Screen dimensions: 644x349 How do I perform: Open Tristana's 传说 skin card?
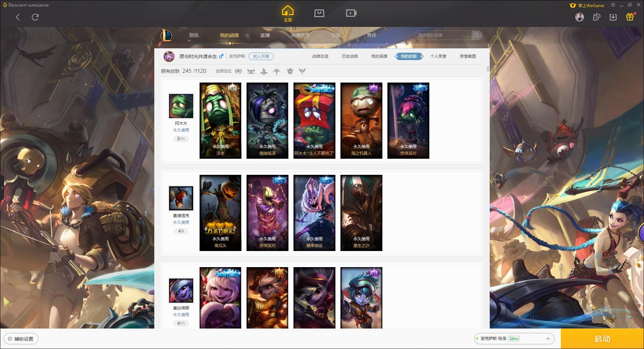[267, 298]
